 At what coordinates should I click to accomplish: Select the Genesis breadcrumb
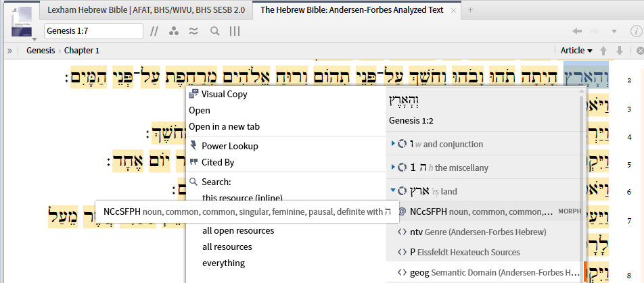tap(41, 51)
